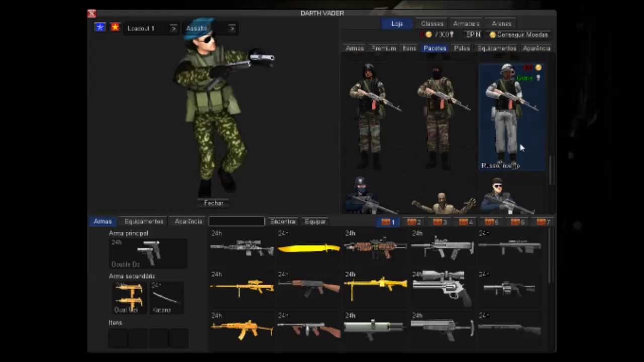
Task: Open inventory crate page 4
Action: tap(465, 222)
